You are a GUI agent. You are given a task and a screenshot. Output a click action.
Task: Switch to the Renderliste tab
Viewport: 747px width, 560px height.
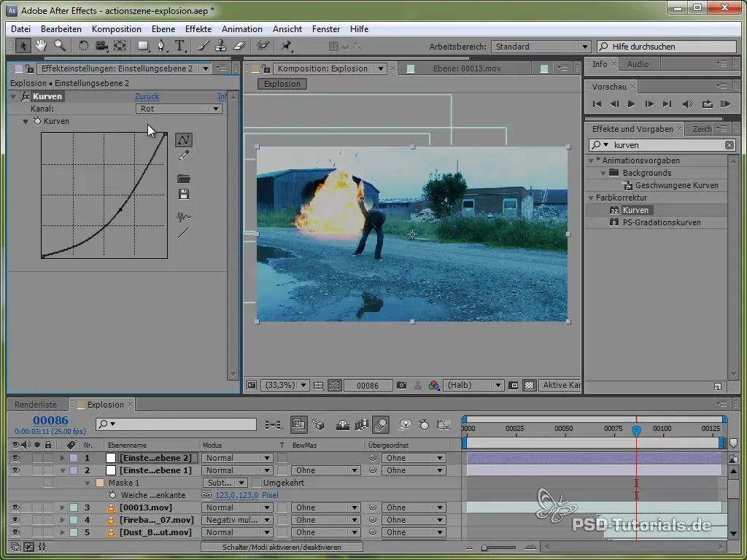coord(36,405)
